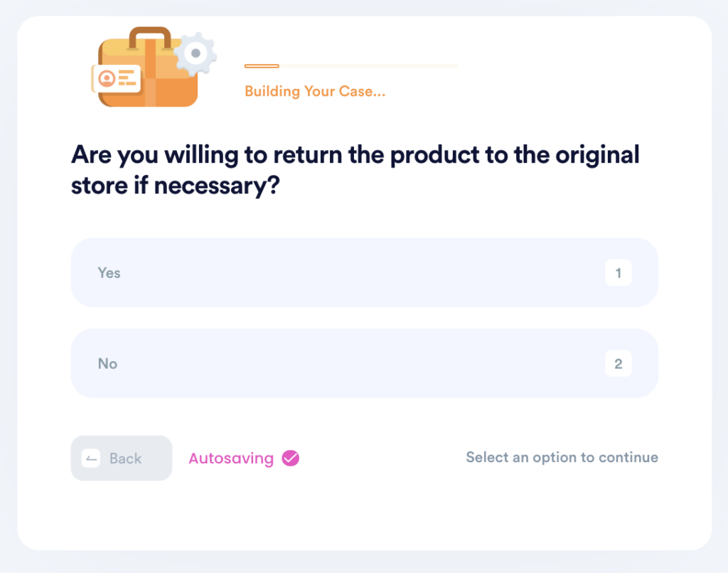Click the keyboard shortcut badge labeled 1
This screenshot has height=573, width=728.
tap(619, 272)
